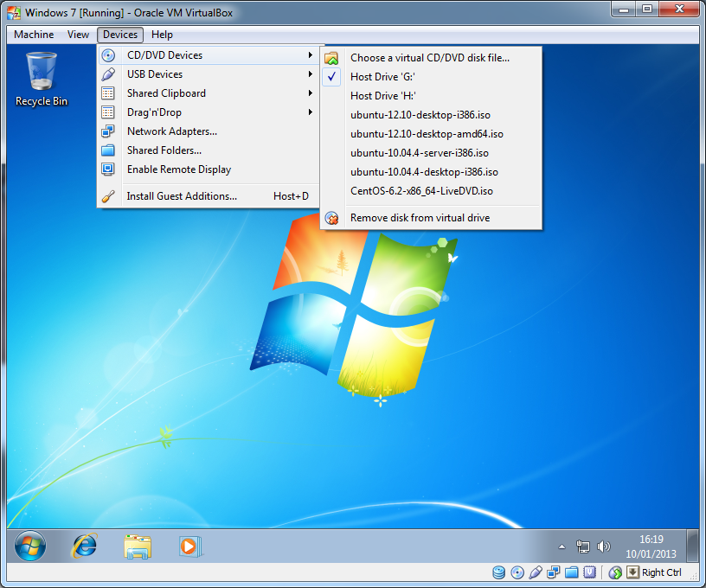Image resolution: width=706 pixels, height=588 pixels.
Task: Open the Machine menu
Action: coord(34,35)
